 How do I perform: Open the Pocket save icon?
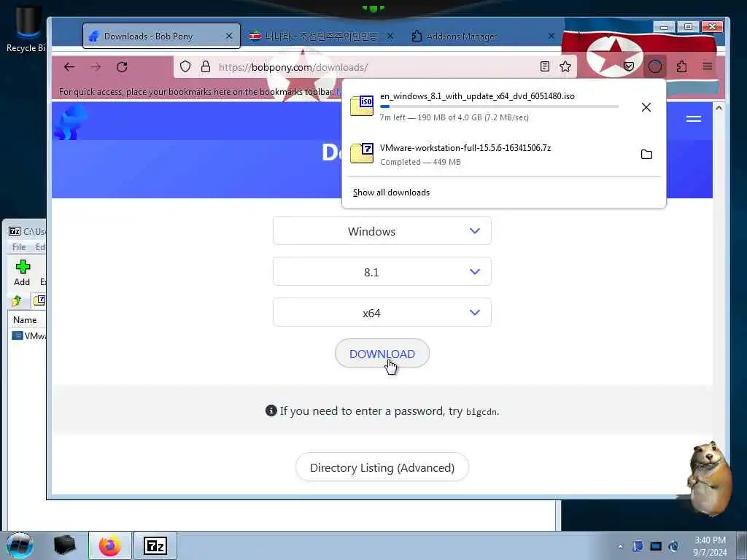[629, 66]
